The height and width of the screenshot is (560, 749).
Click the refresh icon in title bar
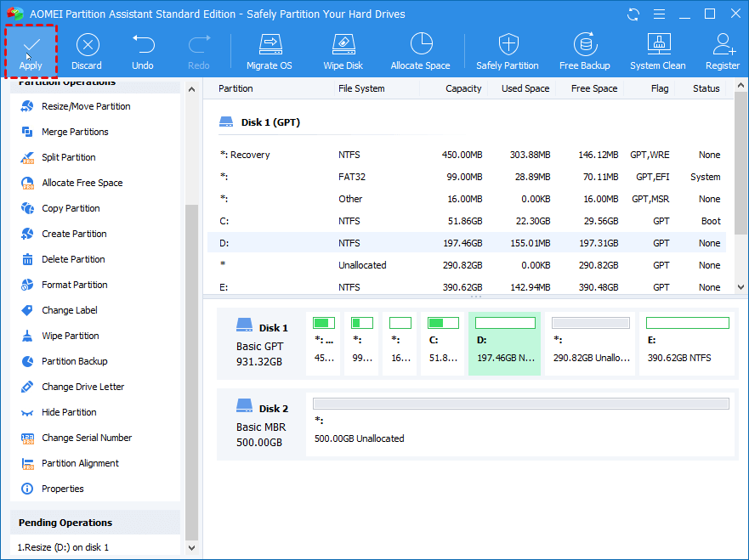[633, 14]
